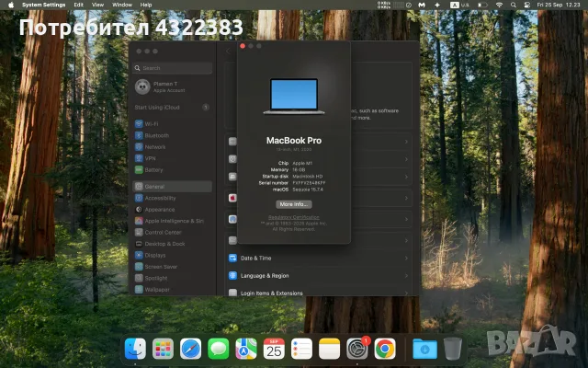The height and width of the screenshot is (368, 588).
Task: Go back in System Settings window
Action: coord(228,52)
